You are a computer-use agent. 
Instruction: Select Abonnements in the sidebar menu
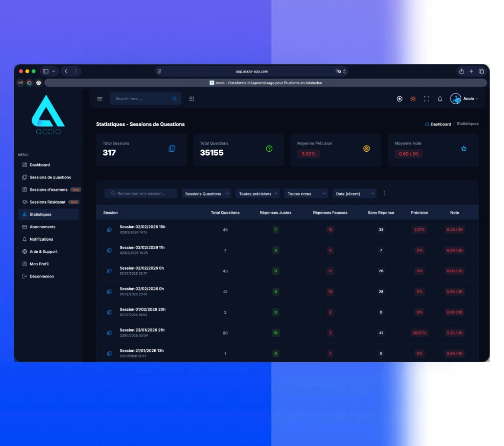pos(42,227)
